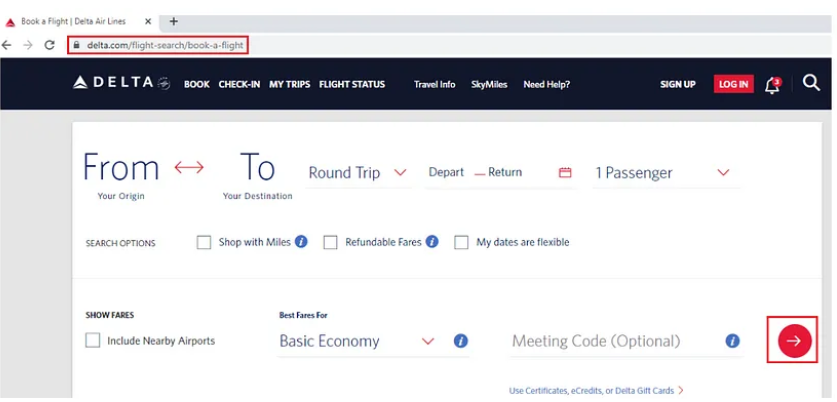
Task: Click info icon next to Meeting Code
Action: (x=732, y=341)
